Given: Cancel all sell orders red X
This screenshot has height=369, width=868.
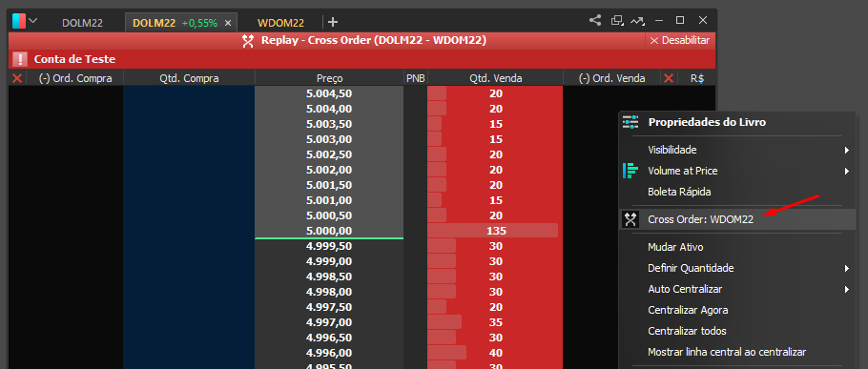Looking at the screenshot, I should [668, 78].
